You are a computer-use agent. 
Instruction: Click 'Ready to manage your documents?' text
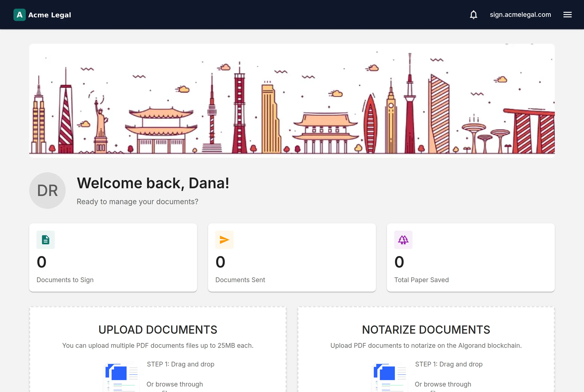coord(137,201)
